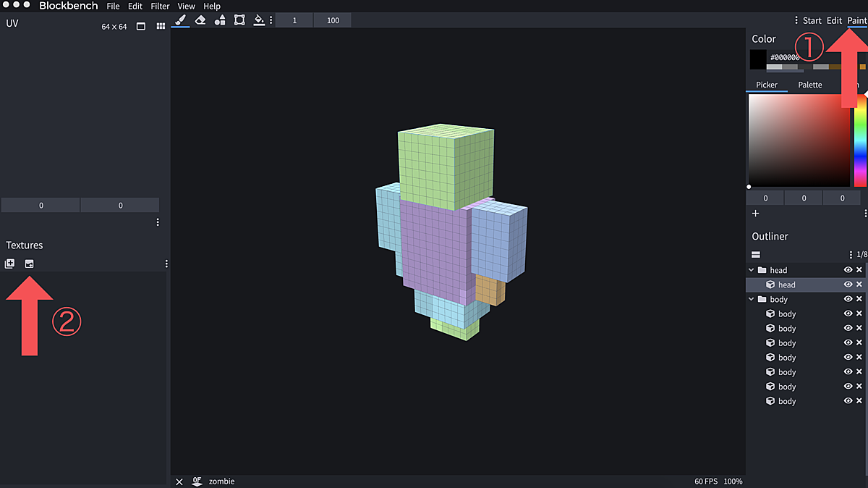Hide the fourth body cube

(848, 357)
